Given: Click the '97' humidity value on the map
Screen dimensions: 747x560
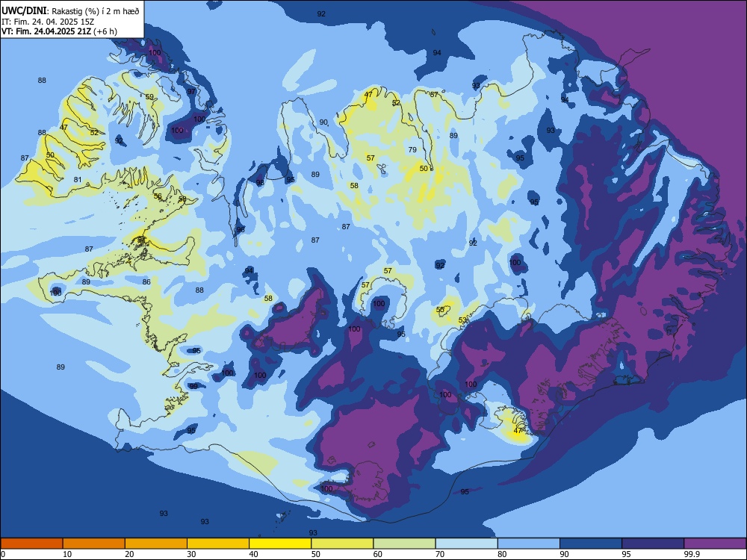Looking at the screenshot, I should (x=191, y=91).
